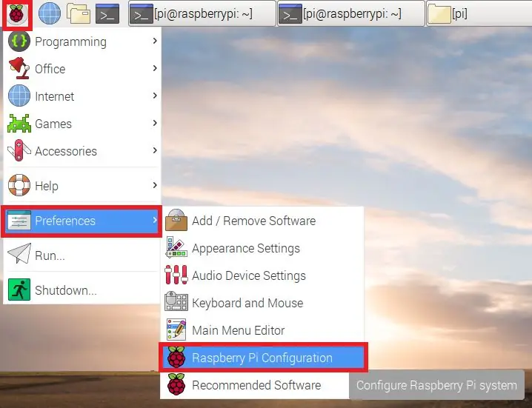Open the Accessories submenu
Image resolution: width=532 pixels, height=408 pixels.
(x=82, y=150)
